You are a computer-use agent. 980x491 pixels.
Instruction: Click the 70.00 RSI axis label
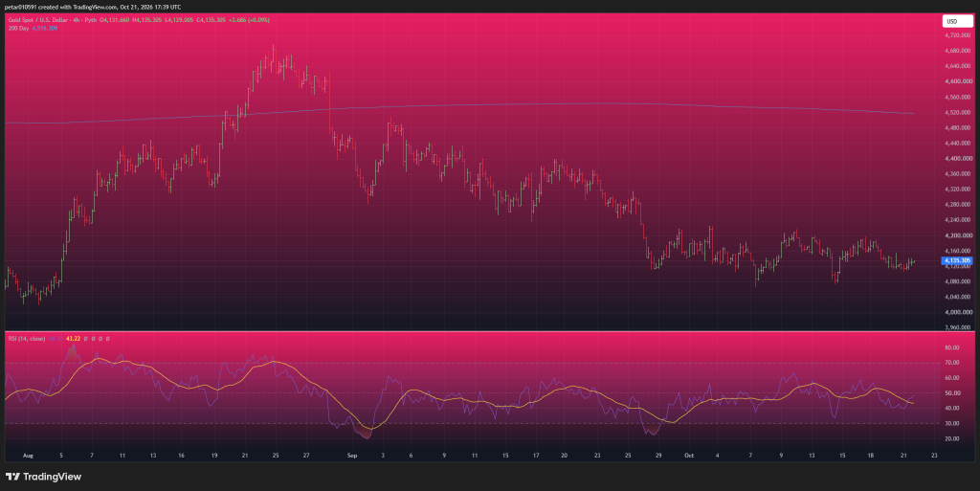(952, 363)
